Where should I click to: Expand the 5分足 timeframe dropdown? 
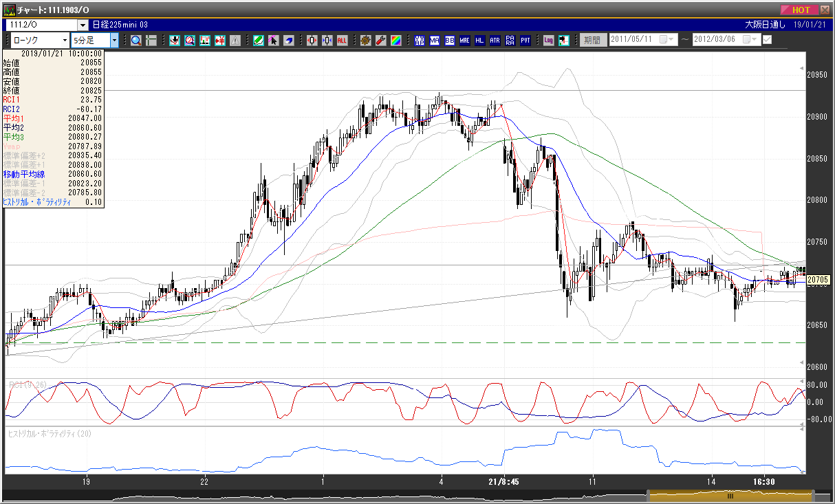pos(95,40)
